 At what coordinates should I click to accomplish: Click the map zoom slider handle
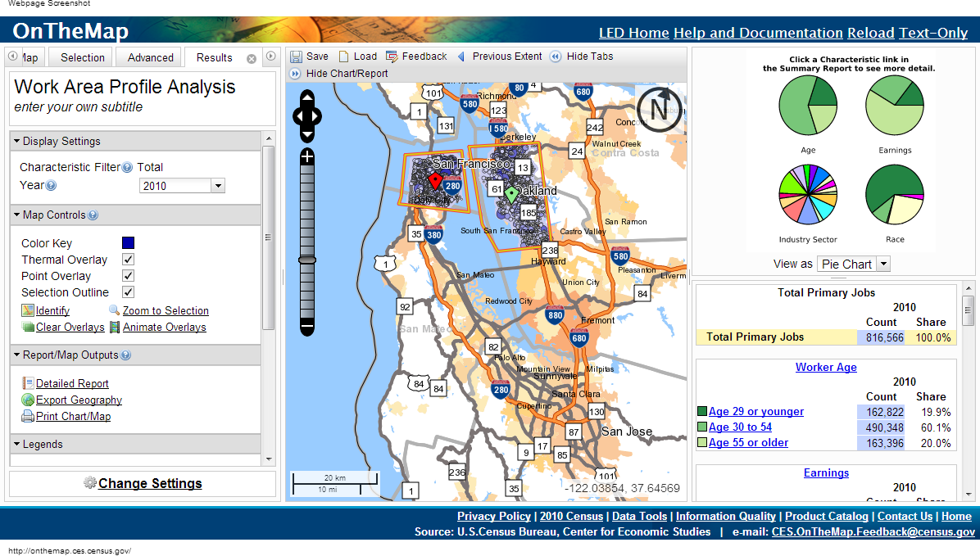pyautogui.click(x=307, y=260)
